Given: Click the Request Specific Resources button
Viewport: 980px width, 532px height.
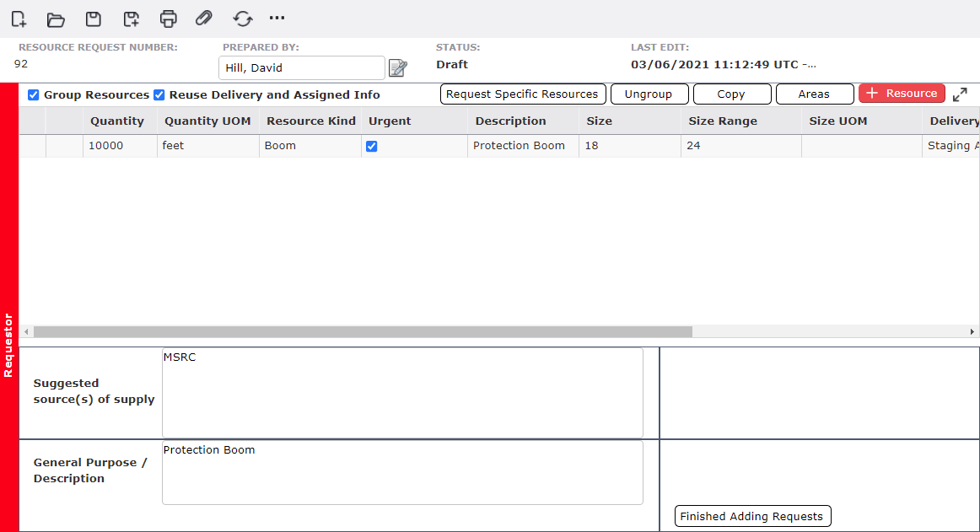Looking at the screenshot, I should click(x=522, y=94).
